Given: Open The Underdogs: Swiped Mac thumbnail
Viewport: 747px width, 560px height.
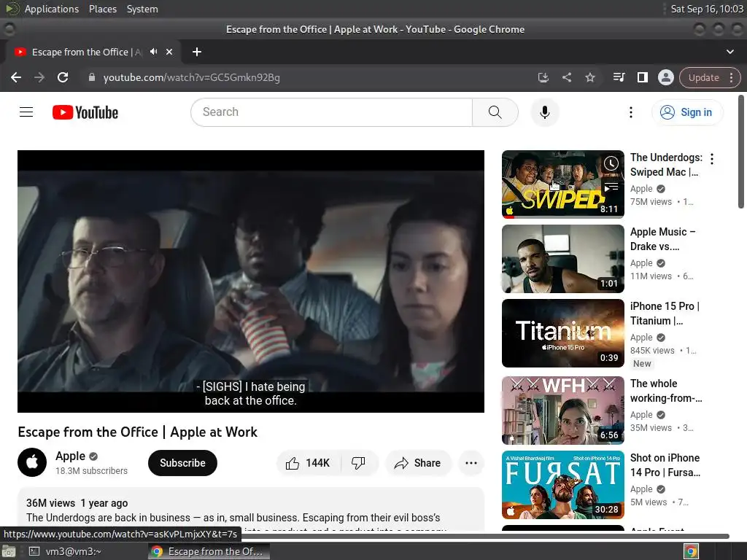Looking at the screenshot, I should (562, 184).
